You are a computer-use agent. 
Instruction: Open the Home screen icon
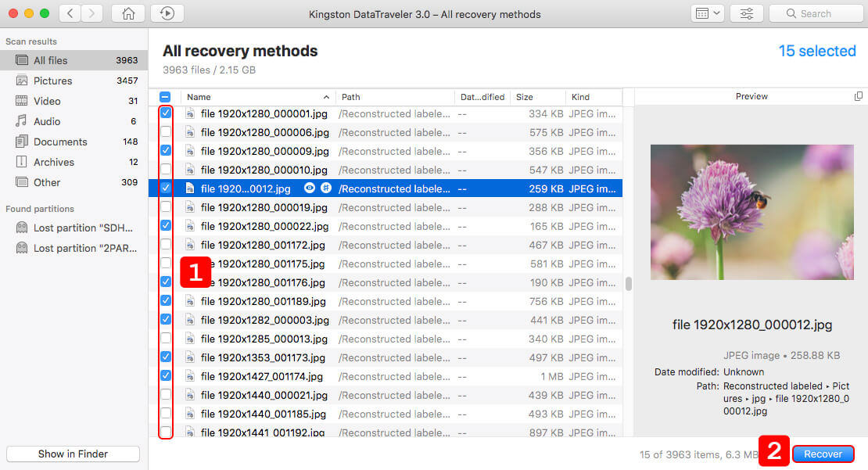coord(128,13)
